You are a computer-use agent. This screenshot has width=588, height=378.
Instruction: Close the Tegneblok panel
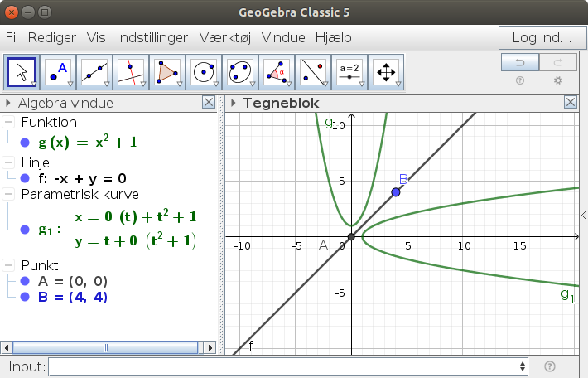coord(571,102)
